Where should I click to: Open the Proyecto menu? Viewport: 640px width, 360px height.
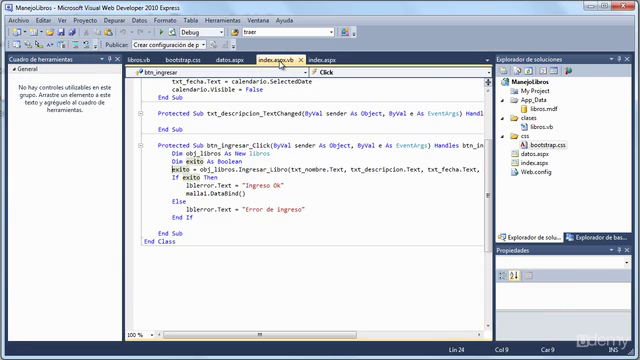click(x=85, y=20)
